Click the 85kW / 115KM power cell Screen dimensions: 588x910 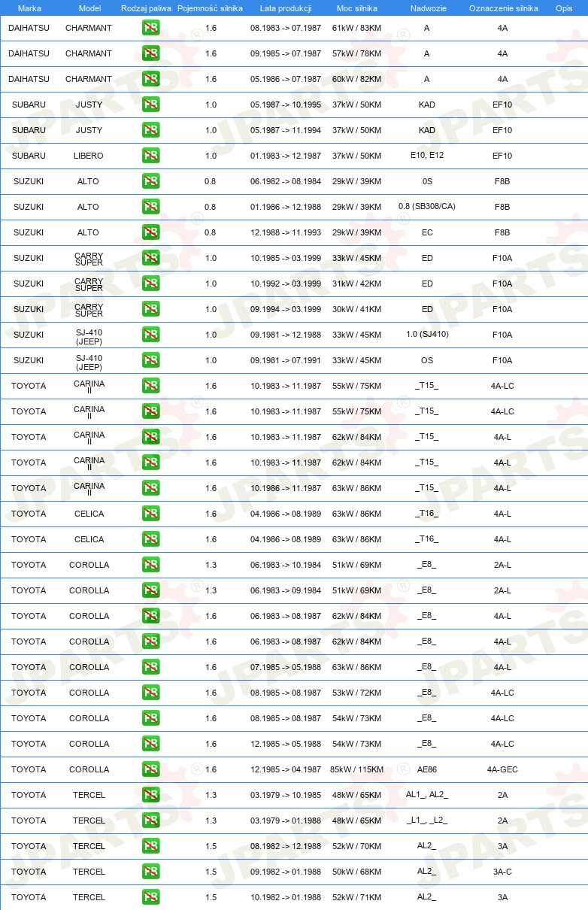click(356, 769)
